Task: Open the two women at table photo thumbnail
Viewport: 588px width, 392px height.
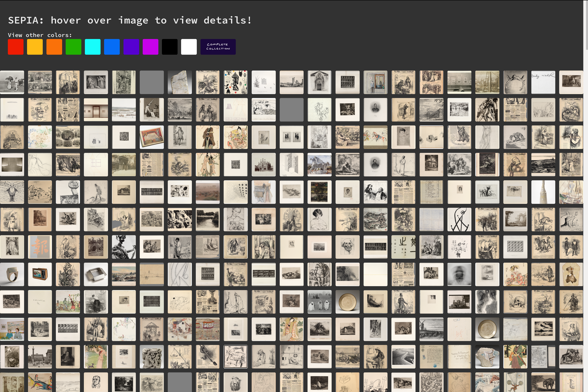Action: point(12,329)
